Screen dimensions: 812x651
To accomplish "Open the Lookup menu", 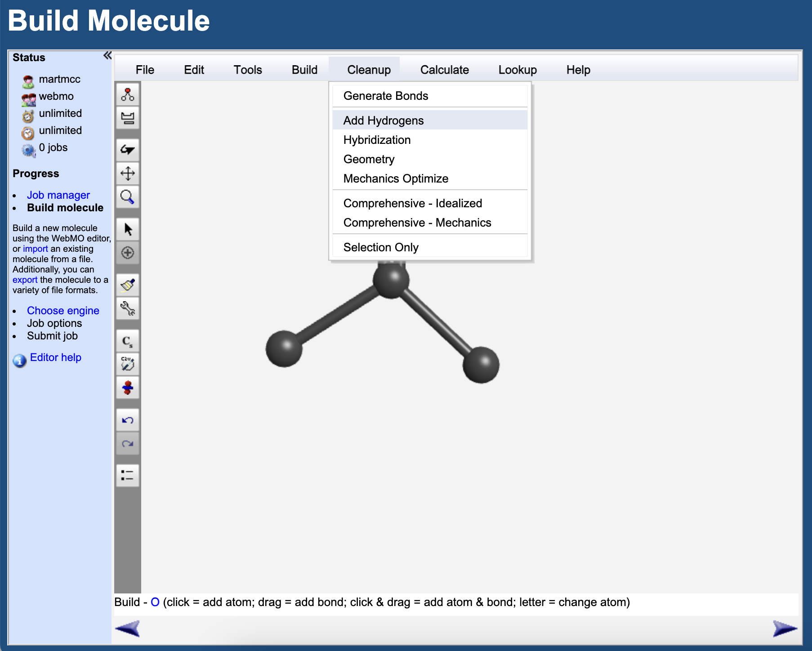I will (x=517, y=70).
